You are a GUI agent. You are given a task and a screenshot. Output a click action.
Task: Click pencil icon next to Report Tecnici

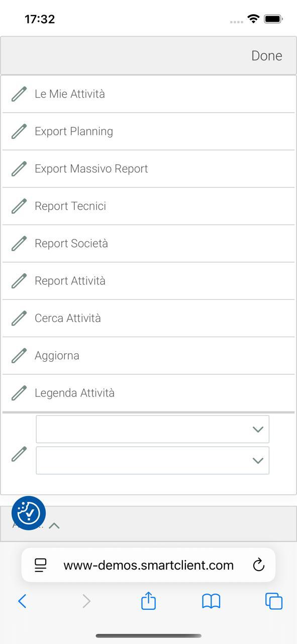(19, 206)
